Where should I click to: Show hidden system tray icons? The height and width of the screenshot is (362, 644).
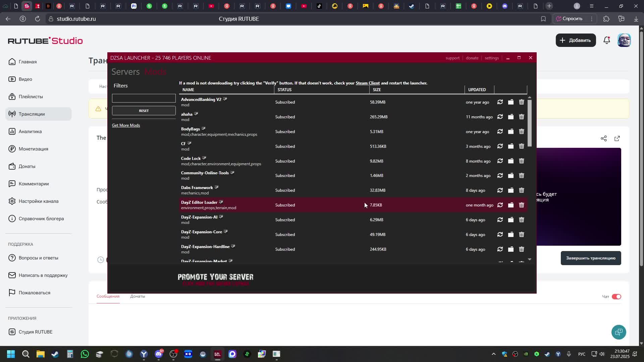click(x=493, y=354)
